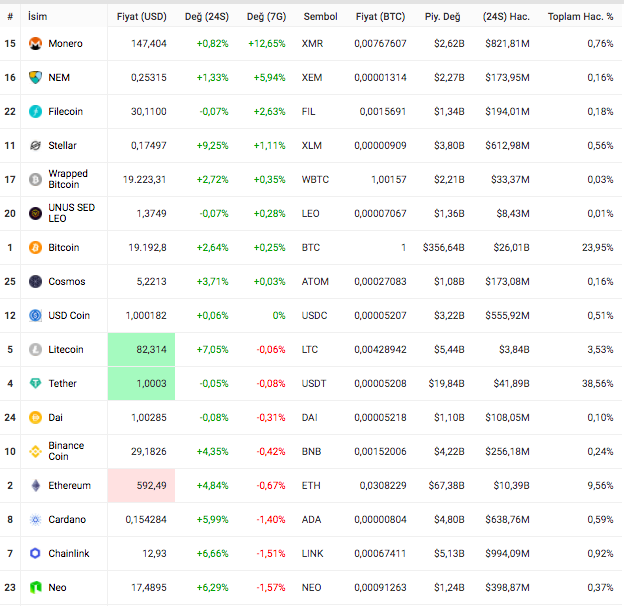624x606 pixels.
Task: Click the Litecoin logo icon
Action: click(35, 349)
